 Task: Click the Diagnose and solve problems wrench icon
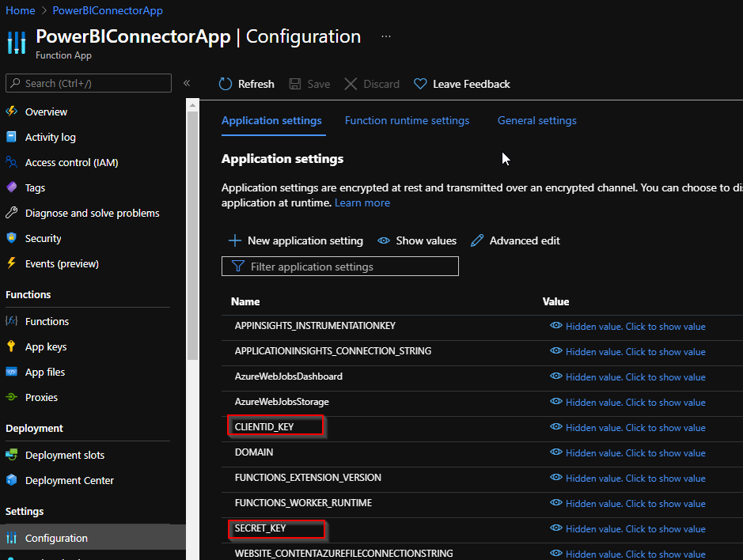coord(11,213)
